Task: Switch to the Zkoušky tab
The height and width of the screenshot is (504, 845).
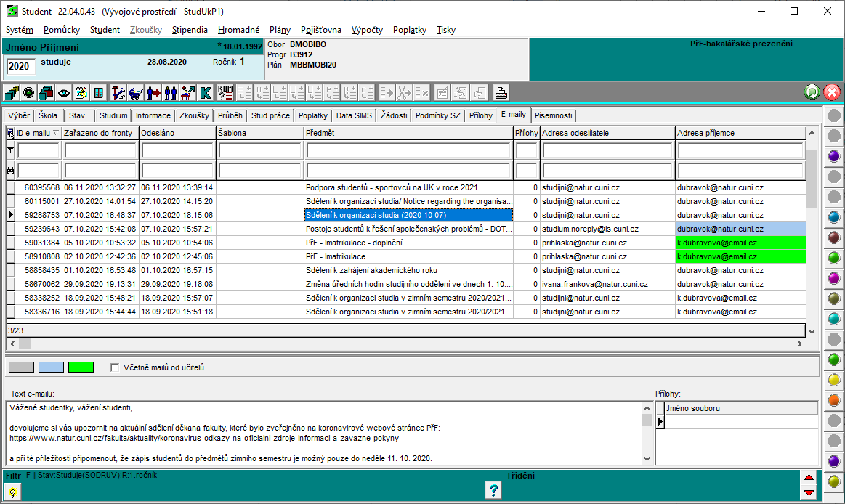Action: point(194,115)
